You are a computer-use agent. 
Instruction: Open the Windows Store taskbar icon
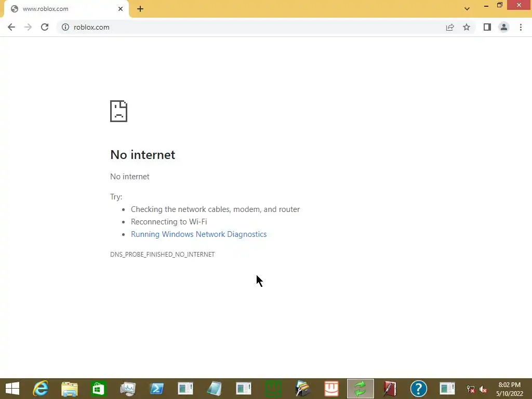(98, 389)
